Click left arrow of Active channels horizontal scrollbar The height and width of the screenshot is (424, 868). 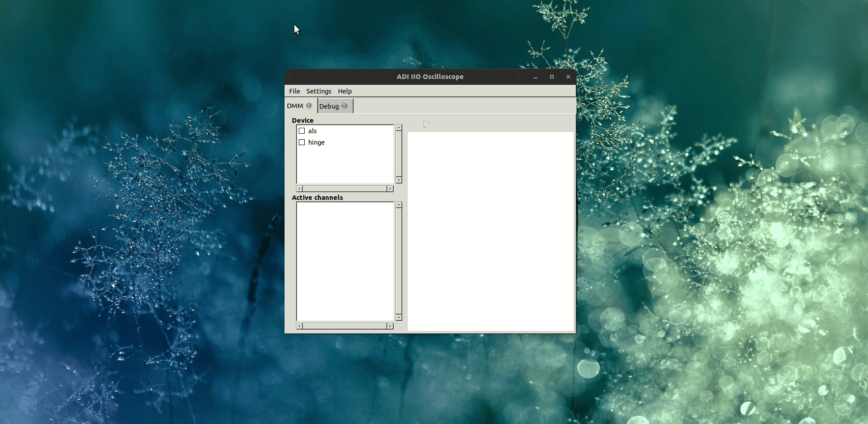click(299, 326)
